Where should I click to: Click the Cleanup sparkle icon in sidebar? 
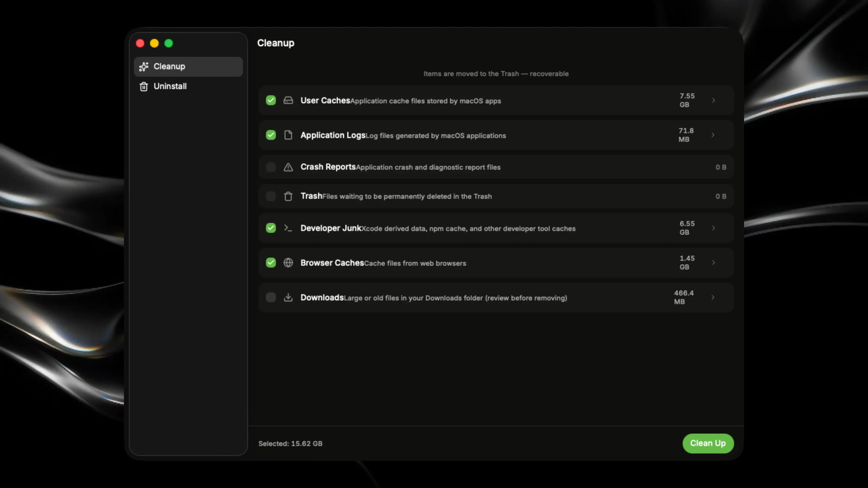(144, 67)
